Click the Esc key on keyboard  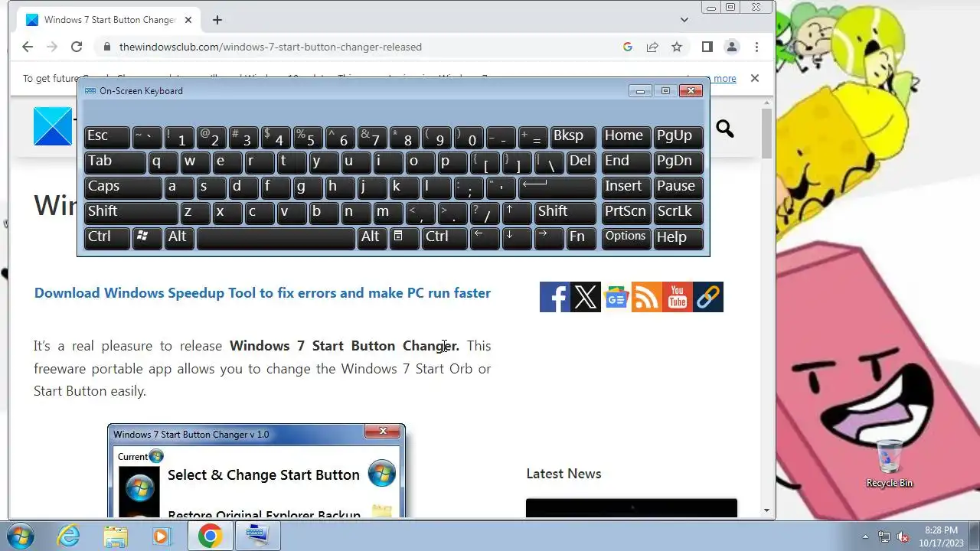click(x=106, y=137)
